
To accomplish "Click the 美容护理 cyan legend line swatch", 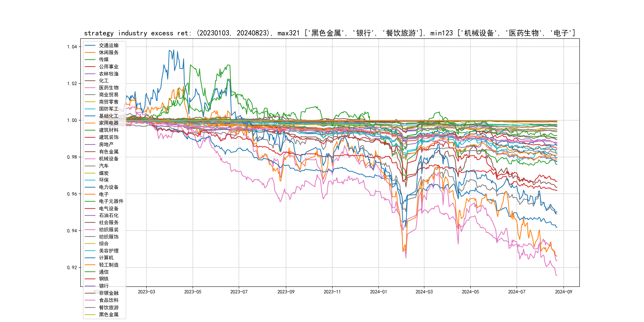I will click(90, 250).
